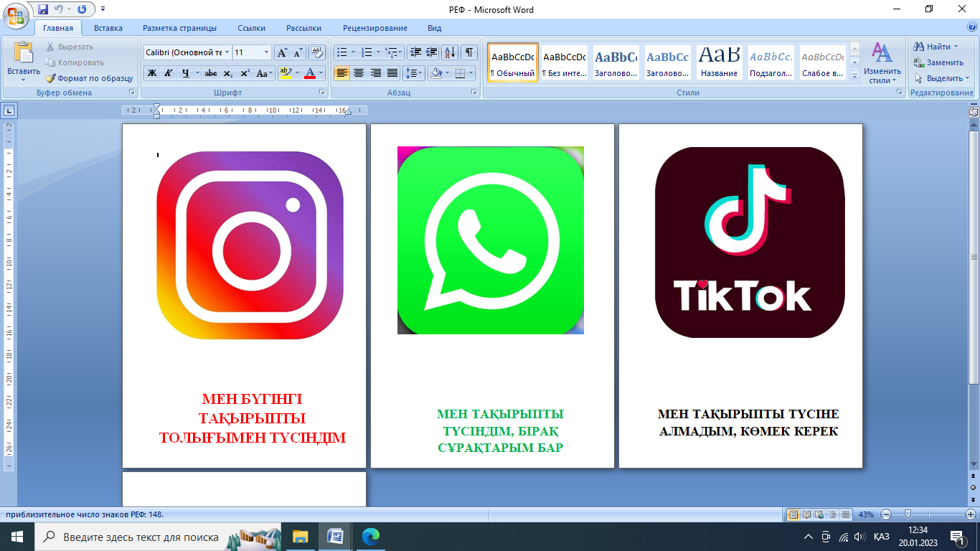Expand the numbering list dropdown arrow

[x=379, y=52]
